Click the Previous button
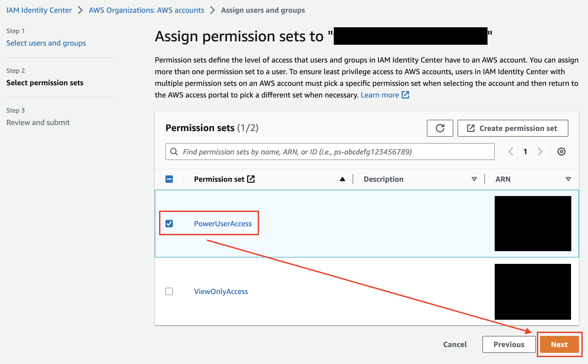The image size is (588, 364). pyautogui.click(x=509, y=344)
